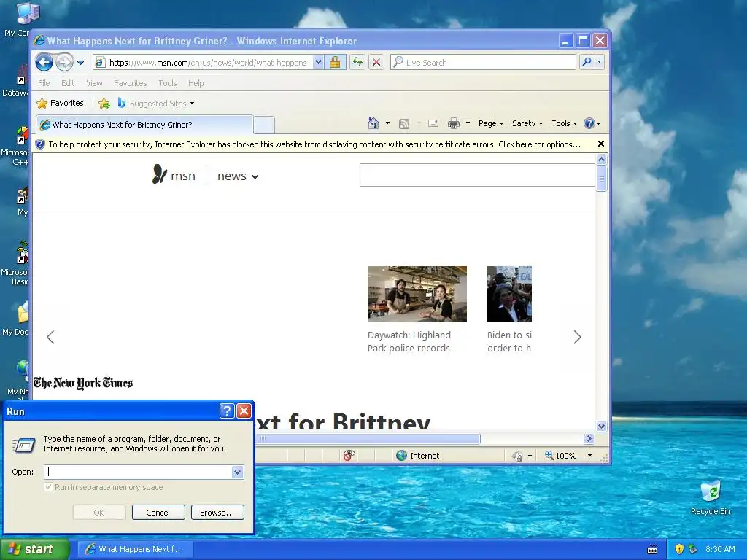Click the Forward arrow button in IE

(64, 62)
